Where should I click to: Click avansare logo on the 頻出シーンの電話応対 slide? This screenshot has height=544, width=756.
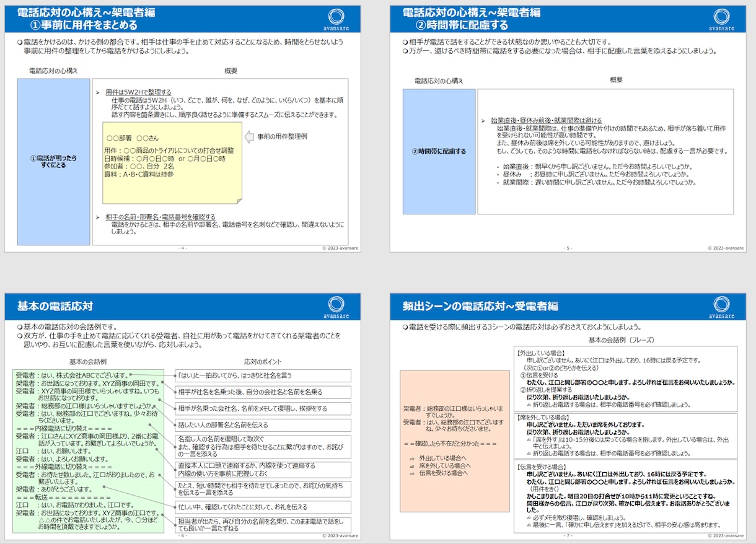(x=721, y=307)
